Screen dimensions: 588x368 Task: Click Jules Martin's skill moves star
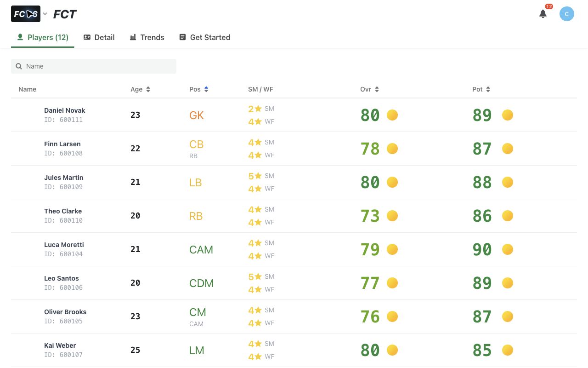[258, 176]
